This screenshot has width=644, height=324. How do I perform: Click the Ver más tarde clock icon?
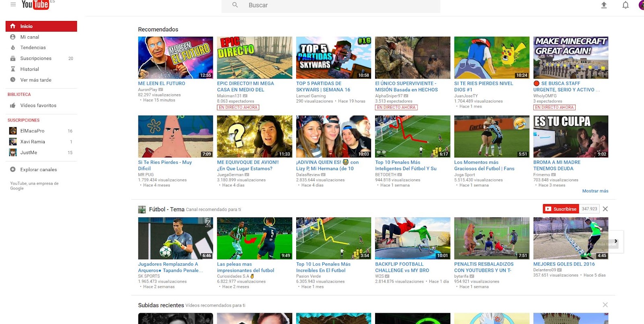click(x=13, y=80)
